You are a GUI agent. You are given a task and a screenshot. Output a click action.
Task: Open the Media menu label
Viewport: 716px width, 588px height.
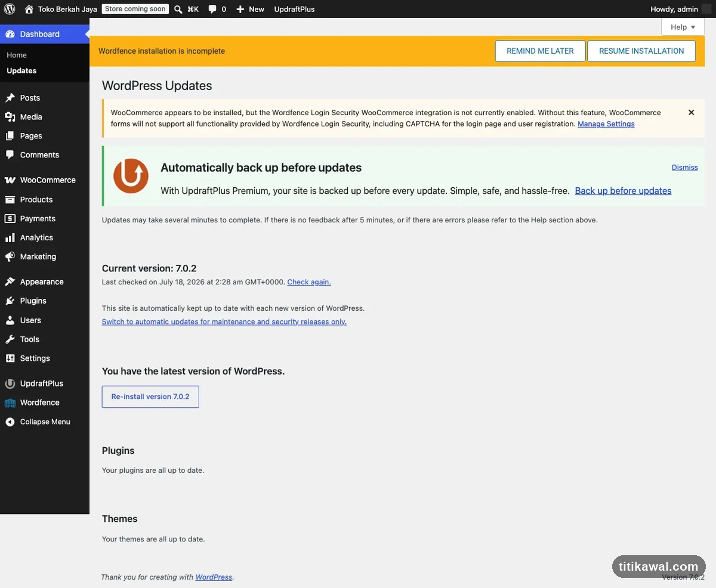31,117
